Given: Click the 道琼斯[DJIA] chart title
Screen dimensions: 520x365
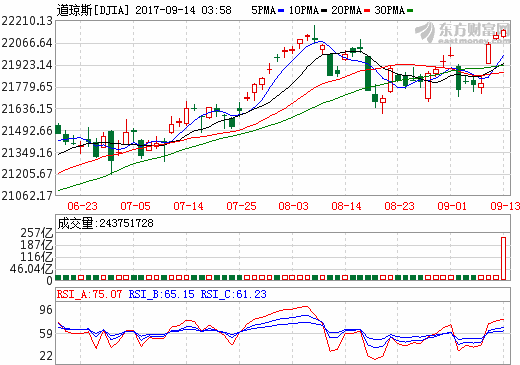Looking at the screenshot, I should 93,10.
